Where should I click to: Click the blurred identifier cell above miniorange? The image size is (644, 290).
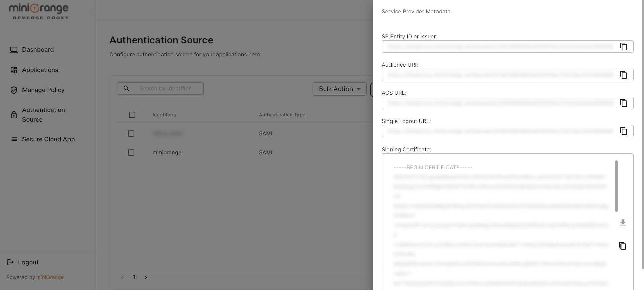pos(168,134)
